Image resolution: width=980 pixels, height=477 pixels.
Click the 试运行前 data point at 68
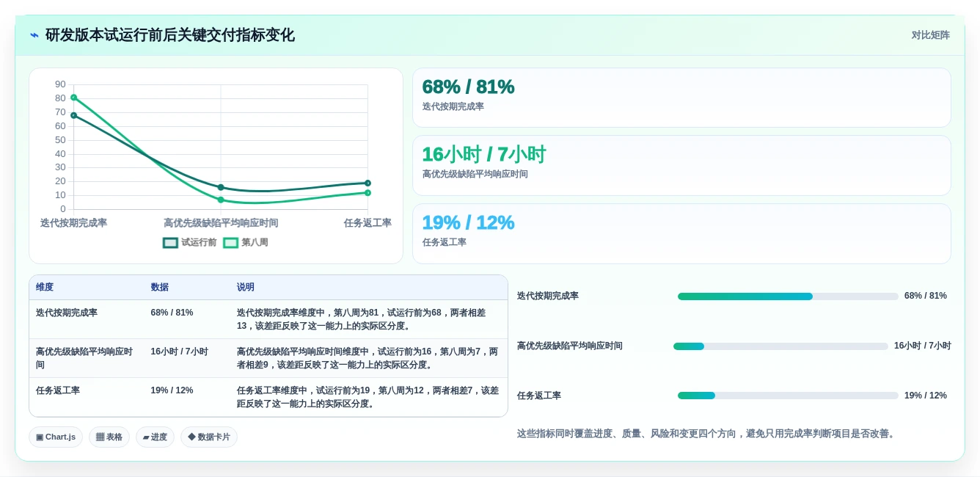[x=73, y=115]
